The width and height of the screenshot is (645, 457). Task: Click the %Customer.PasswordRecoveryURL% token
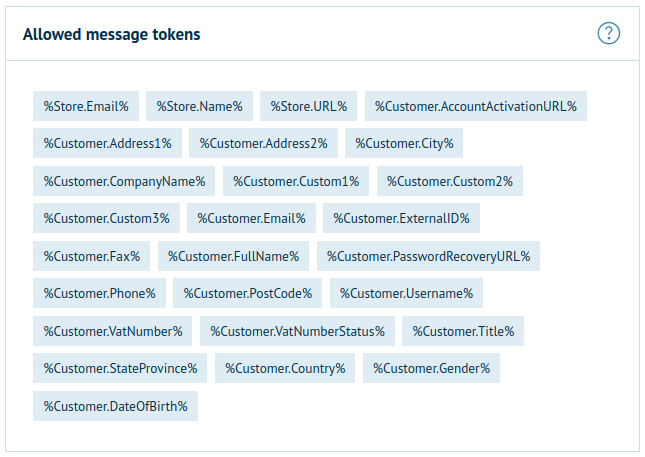pos(429,256)
